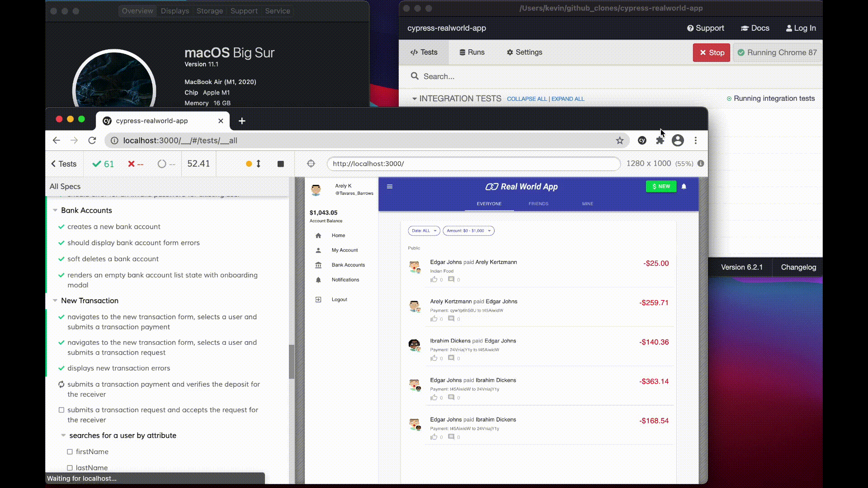Click the test list vertical scrollbar
868x488 pixels.
[292, 361]
